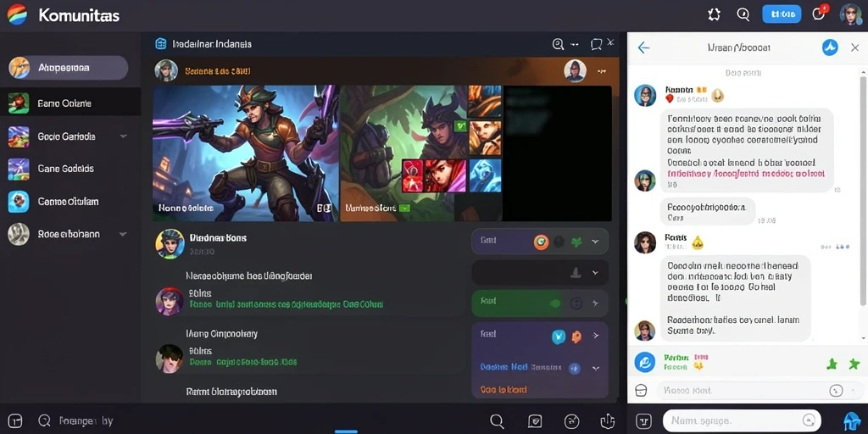Click green leaf icon in first option card
This screenshot has height=434, width=868.
coord(576,242)
